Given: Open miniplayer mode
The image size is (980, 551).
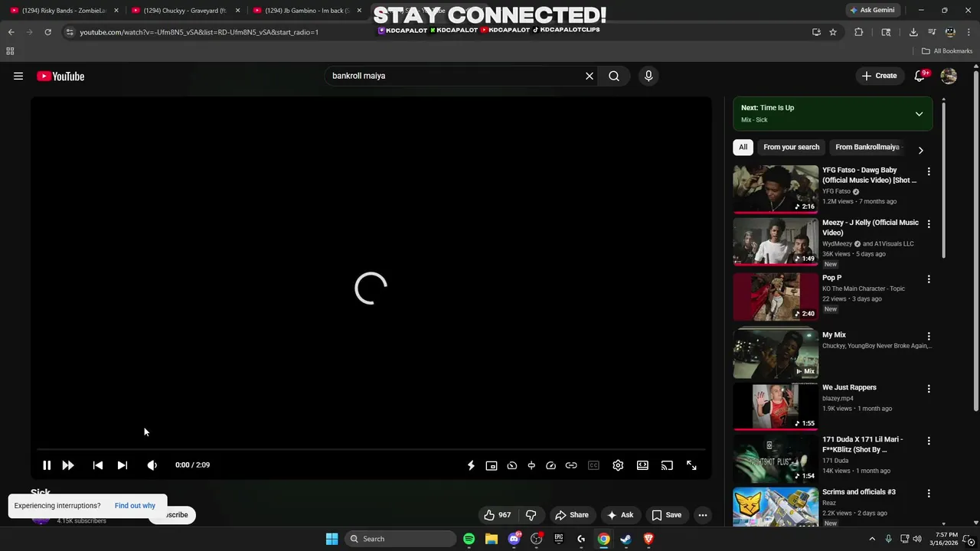Looking at the screenshot, I should click(x=492, y=465).
